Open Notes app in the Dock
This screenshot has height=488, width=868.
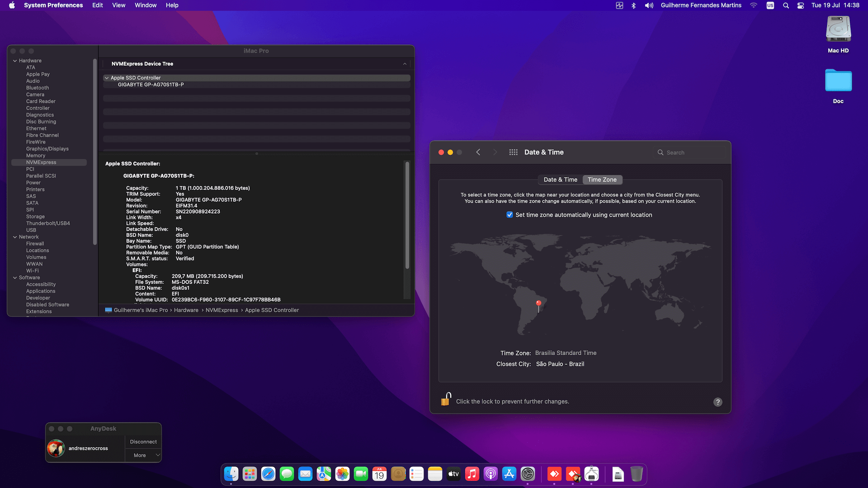(435, 474)
